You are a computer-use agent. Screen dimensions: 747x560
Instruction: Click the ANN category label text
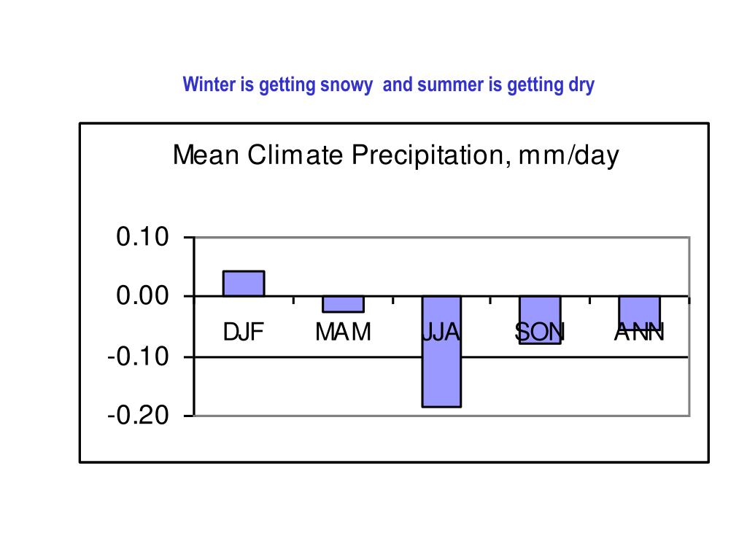(x=639, y=332)
